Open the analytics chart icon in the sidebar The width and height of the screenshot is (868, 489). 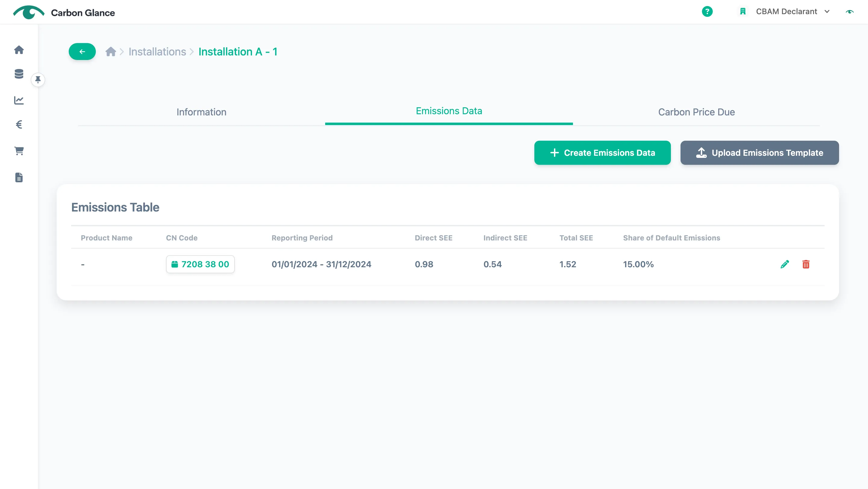point(19,100)
